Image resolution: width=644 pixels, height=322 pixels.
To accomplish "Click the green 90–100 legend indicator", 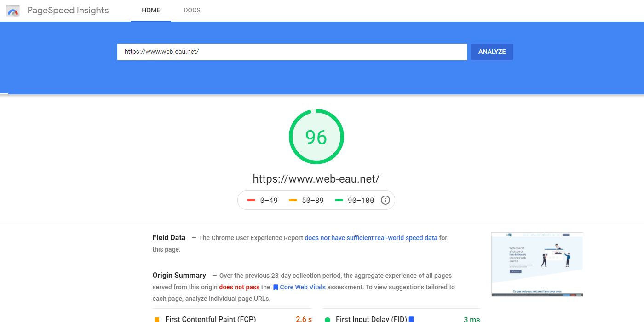I will click(339, 200).
